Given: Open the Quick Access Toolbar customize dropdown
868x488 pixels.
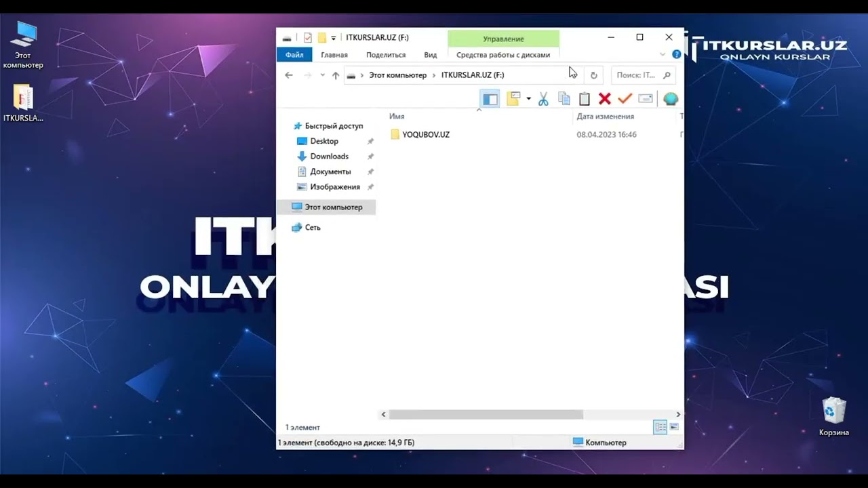Looking at the screenshot, I should (334, 38).
